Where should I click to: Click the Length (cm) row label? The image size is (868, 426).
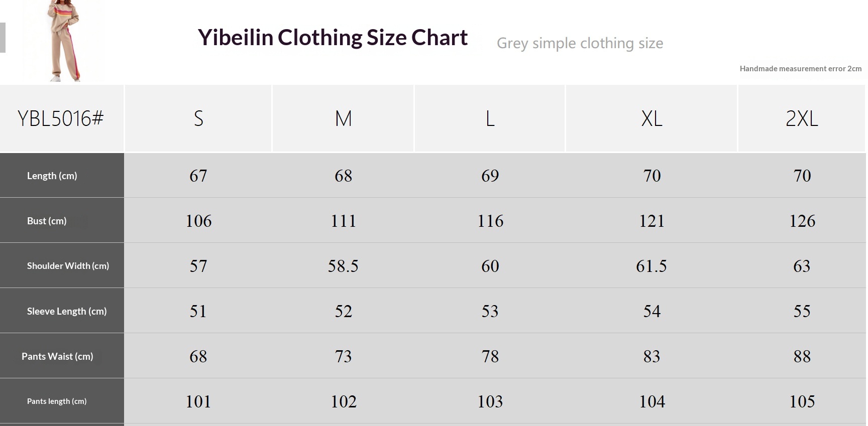click(x=52, y=176)
